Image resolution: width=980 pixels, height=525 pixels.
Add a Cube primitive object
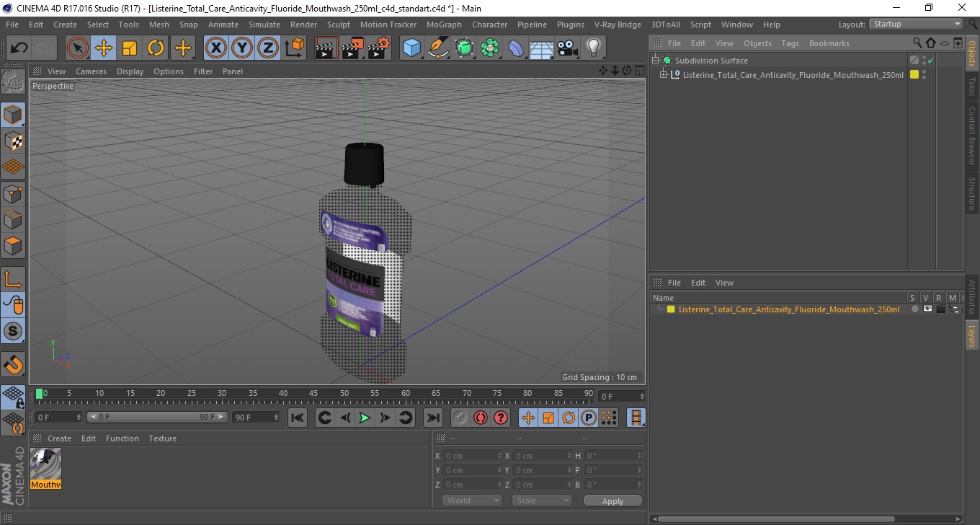click(x=412, y=48)
